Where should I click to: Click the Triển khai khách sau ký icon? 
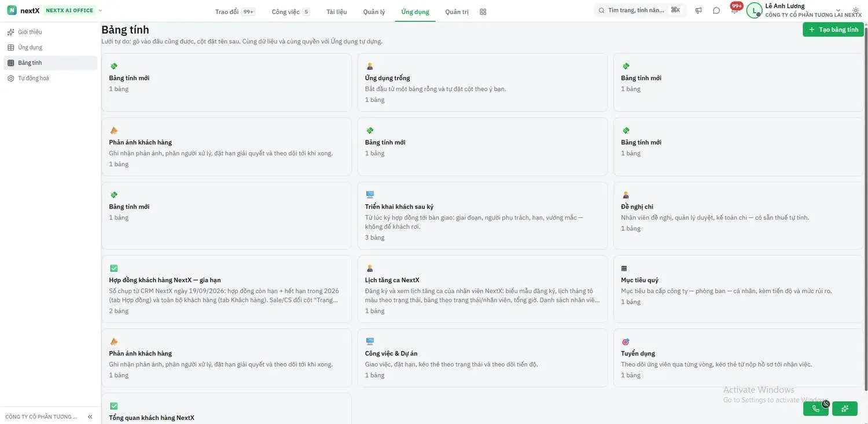point(370,195)
